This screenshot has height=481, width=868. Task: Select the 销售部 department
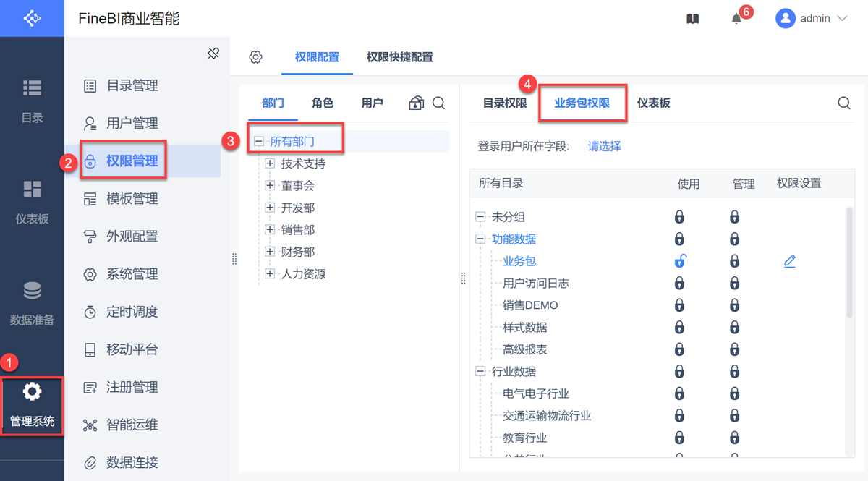click(298, 230)
